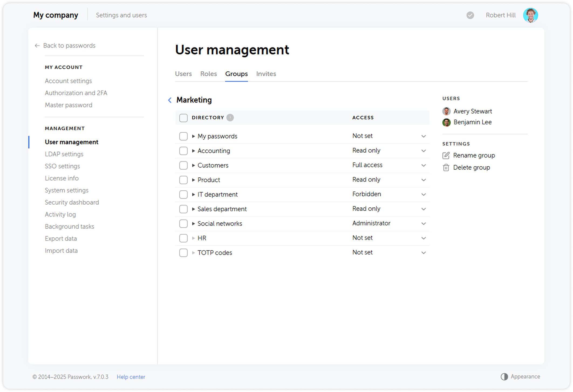Check the My passwords checkbox
Screen dimensions: 573x392
183,136
